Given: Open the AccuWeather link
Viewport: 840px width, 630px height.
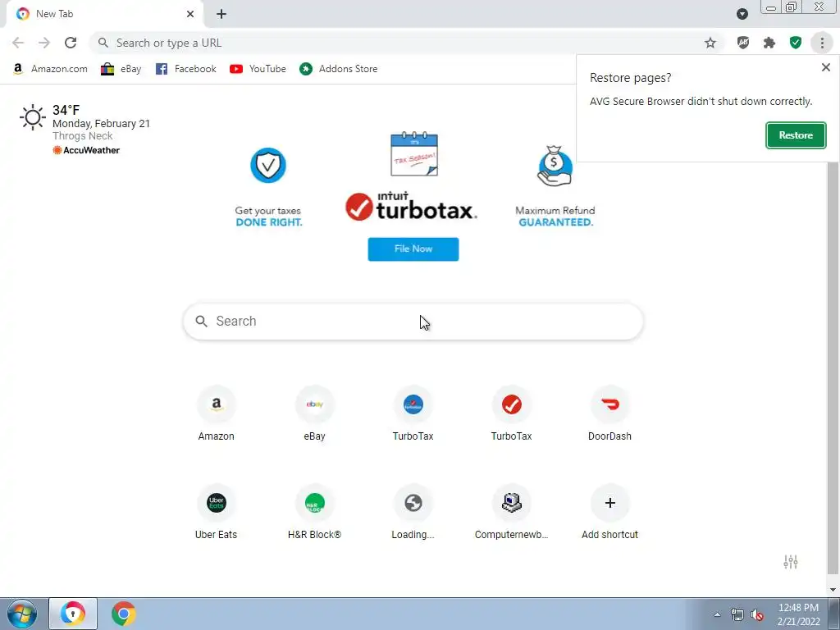Looking at the screenshot, I should pos(86,151).
